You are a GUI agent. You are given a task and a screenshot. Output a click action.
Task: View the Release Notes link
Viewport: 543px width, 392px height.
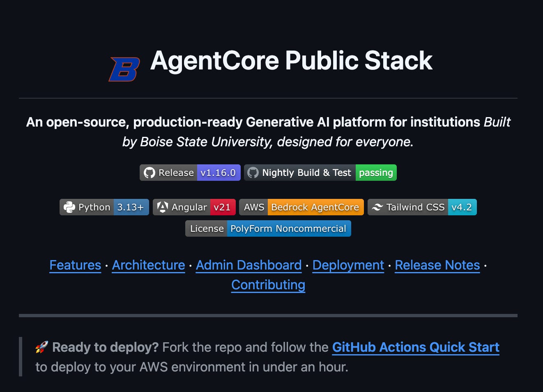click(x=437, y=265)
